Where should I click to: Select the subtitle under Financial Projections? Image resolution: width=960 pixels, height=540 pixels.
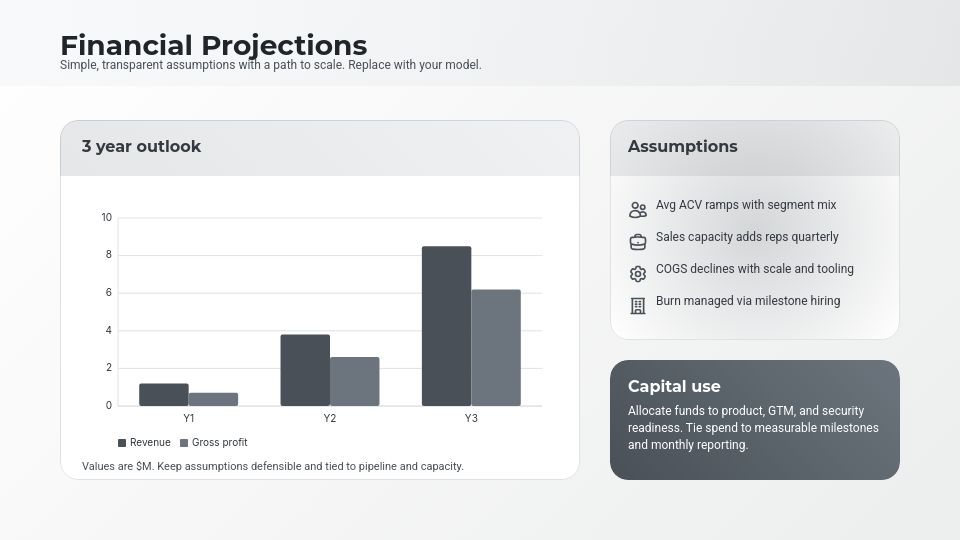pyautogui.click(x=270, y=65)
